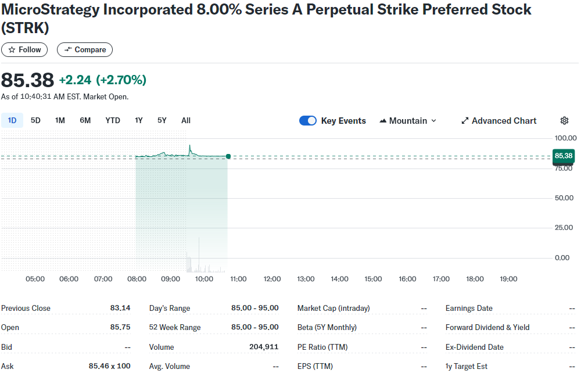Open chart settings gear icon

tap(564, 121)
